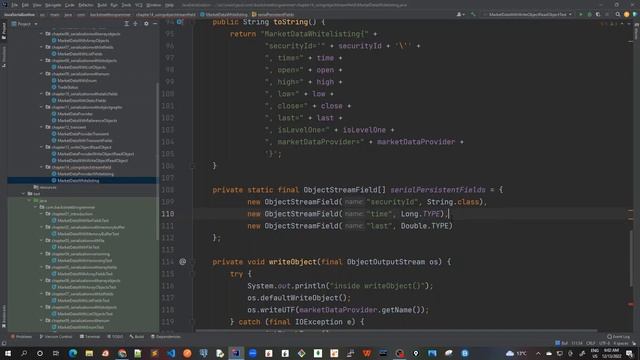Open Windows Start menu
The width and height of the screenshot is (640, 360).
pyautogui.click(x=8, y=353)
